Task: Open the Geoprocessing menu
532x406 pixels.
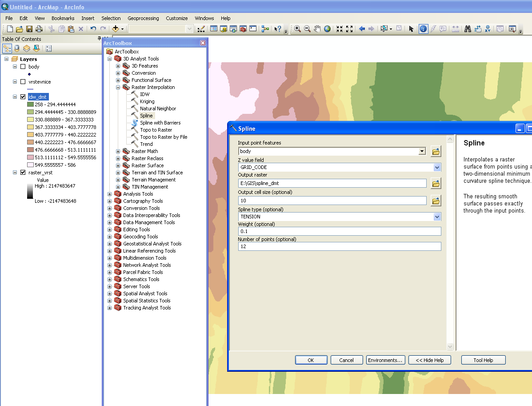Action: [x=143, y=18]
